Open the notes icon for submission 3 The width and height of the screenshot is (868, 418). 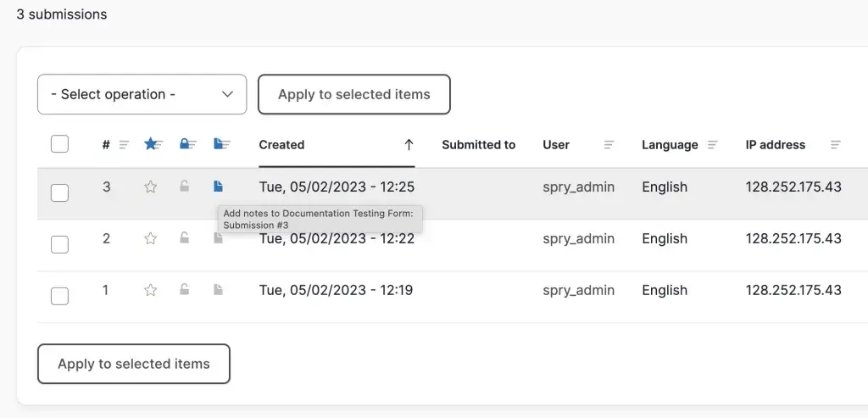tap(218, 187)
